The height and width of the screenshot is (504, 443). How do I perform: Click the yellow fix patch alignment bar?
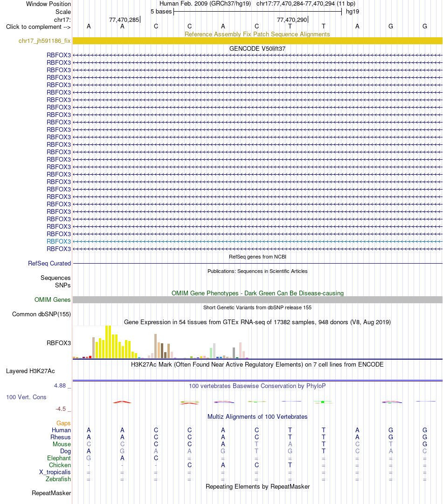[x=257, y=41]
